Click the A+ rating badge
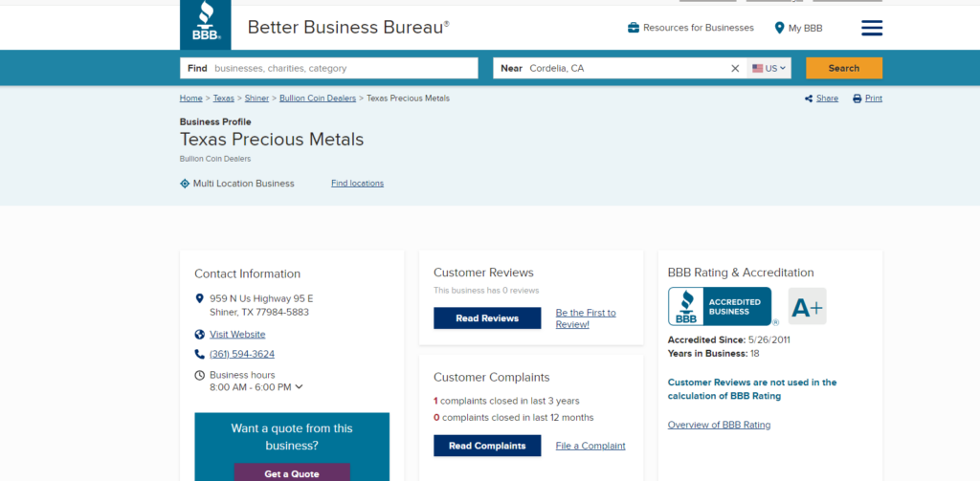Image resolution: width=980 pixels, height=481 pixels. tap(807, 307)
